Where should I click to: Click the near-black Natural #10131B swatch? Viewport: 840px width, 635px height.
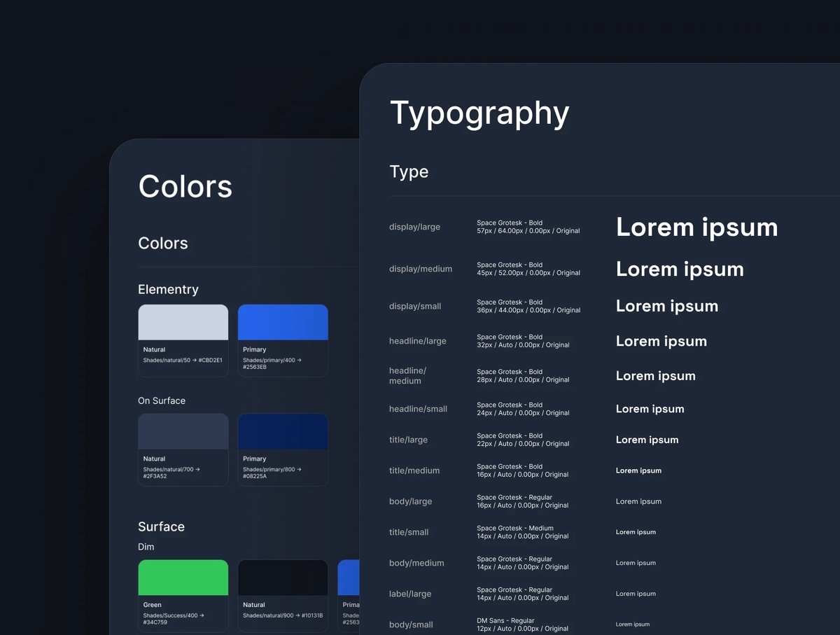(283, 578)
